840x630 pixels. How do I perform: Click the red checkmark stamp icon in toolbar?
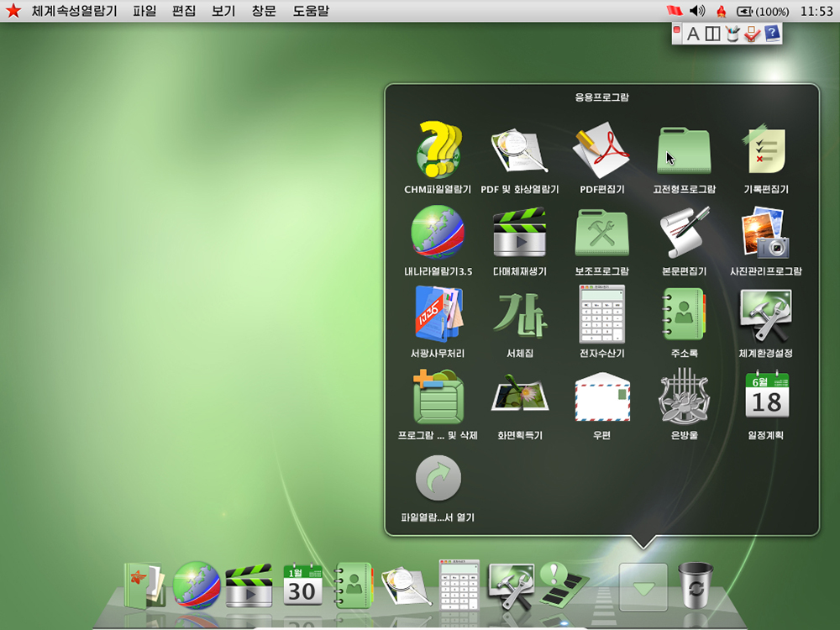coord(752,34)
